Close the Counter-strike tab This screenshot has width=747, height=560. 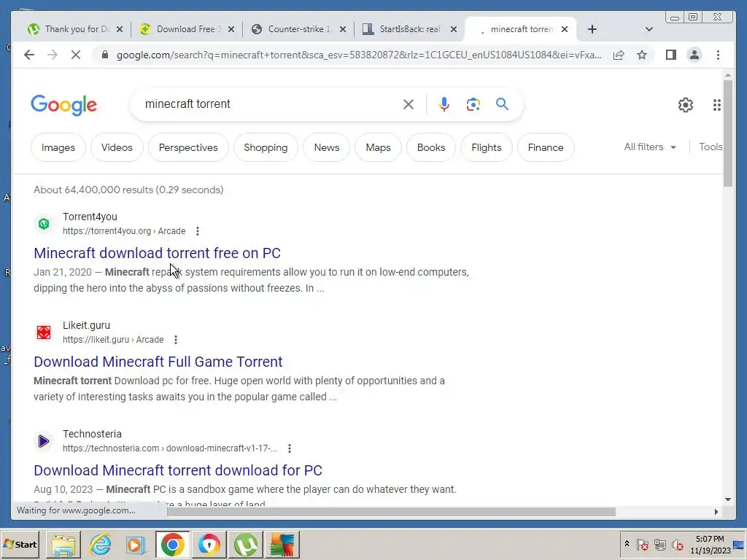click(x=343, y=29)
